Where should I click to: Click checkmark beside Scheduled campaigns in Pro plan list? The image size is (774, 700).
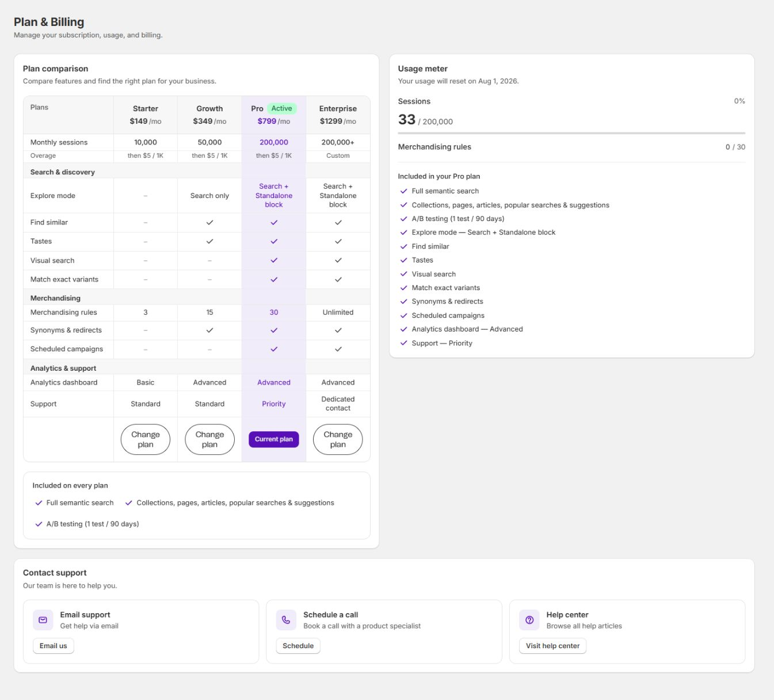point(404,315)
